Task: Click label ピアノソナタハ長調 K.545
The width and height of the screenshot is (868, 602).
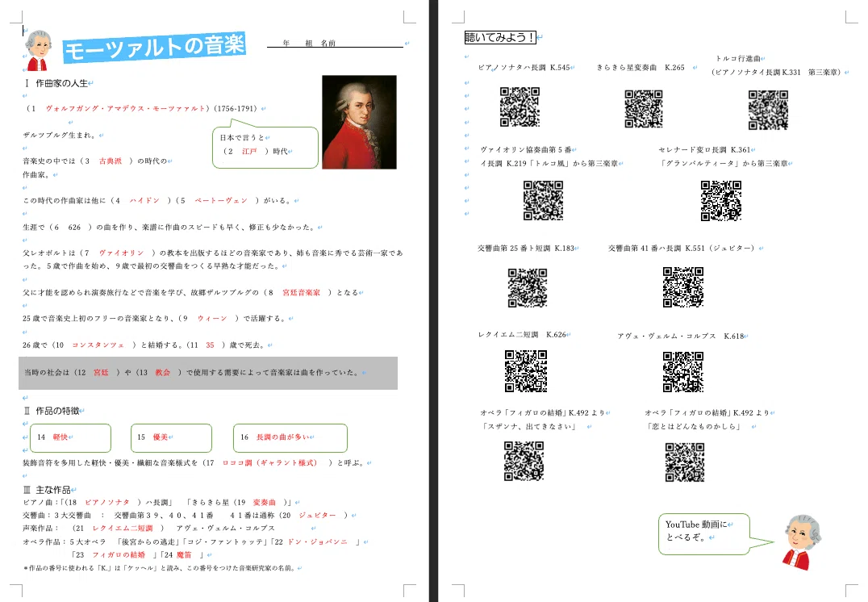Action: (524, 68)
